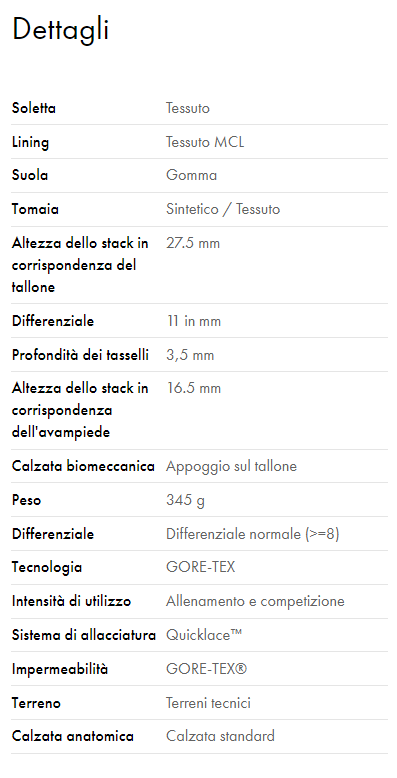The image size is (397, 778).
Task: Select the Intensità di utilizzo label
Action: (x=71, y=601)
